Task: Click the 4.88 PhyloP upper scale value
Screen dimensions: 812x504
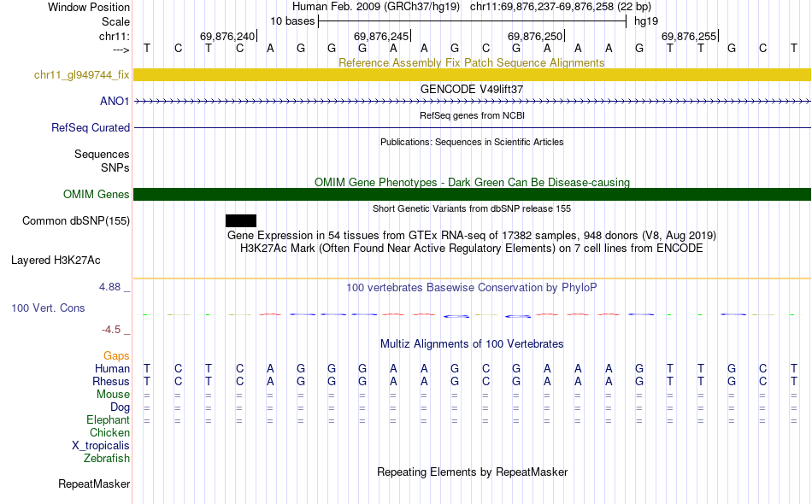Action: 109,287
